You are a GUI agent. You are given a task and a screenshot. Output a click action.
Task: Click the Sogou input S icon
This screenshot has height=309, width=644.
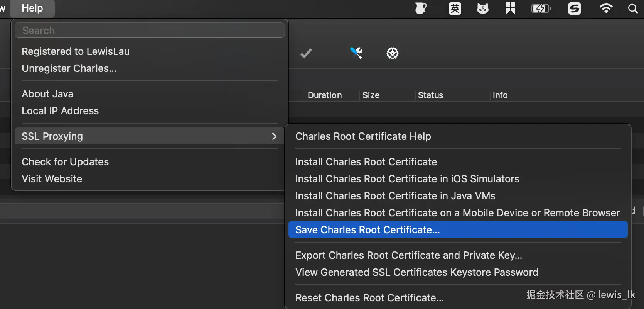575,8
